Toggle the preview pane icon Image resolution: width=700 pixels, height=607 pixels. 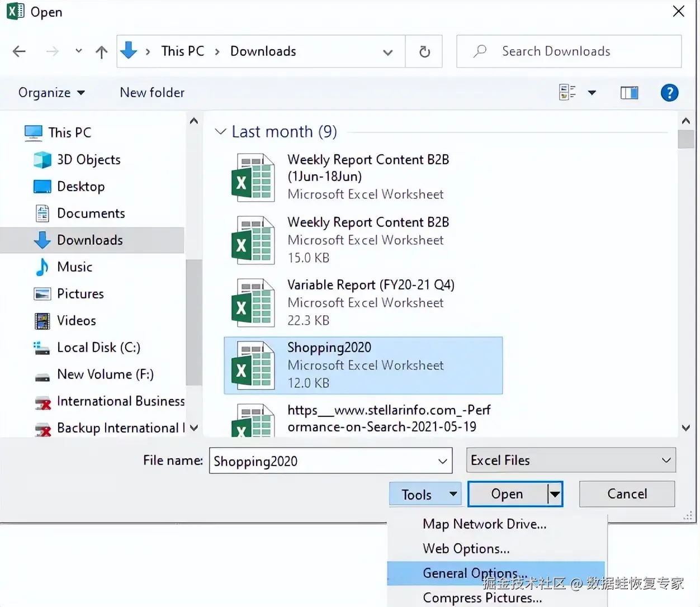(x=630, y=93)
